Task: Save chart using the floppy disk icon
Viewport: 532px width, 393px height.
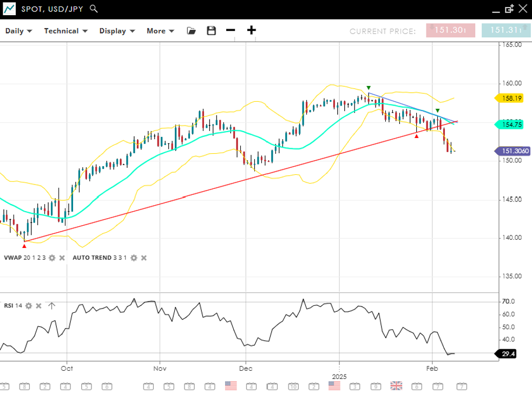Action: click(x=211, y=31)
